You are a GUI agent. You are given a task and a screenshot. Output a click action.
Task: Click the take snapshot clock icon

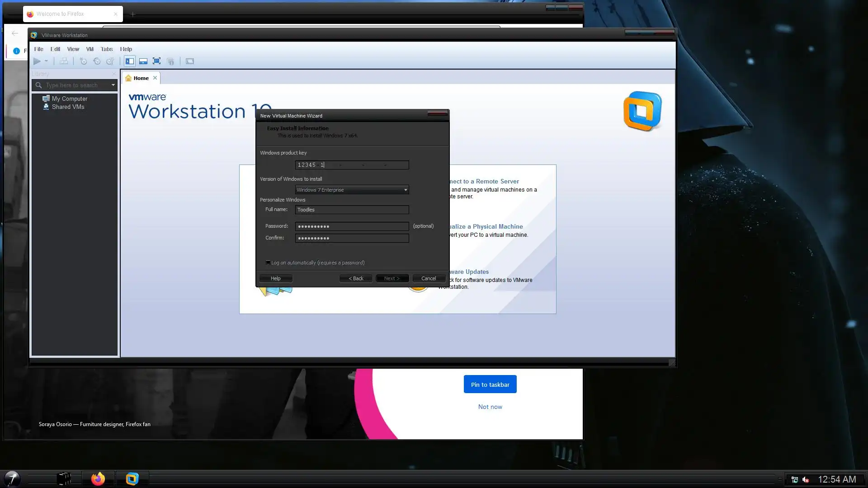click(x=83, y=61)
